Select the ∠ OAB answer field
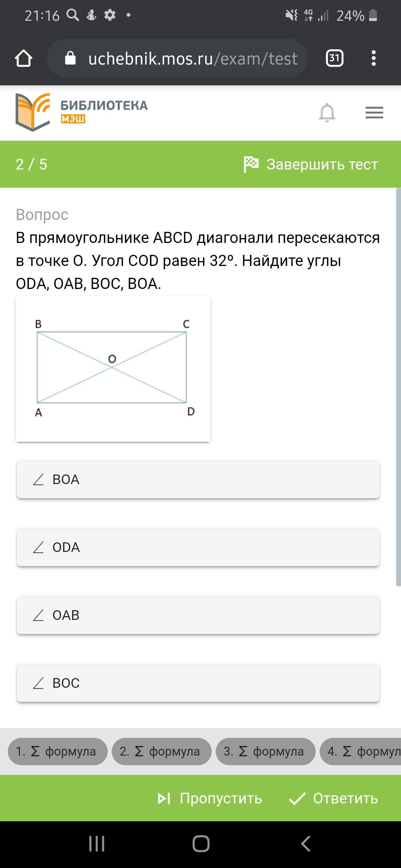Image resolution: width=401 pixels, height=868 pixels. 198,615
